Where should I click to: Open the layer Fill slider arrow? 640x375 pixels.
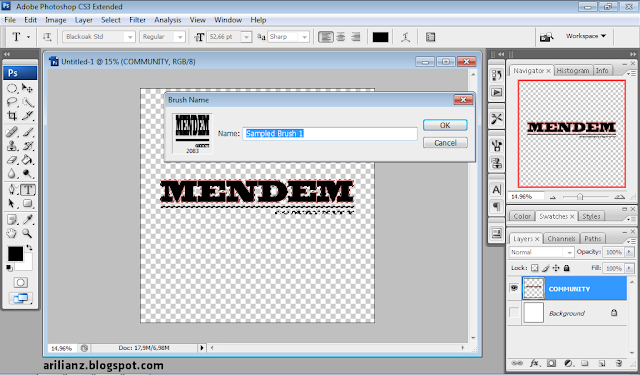pos(629,268)
